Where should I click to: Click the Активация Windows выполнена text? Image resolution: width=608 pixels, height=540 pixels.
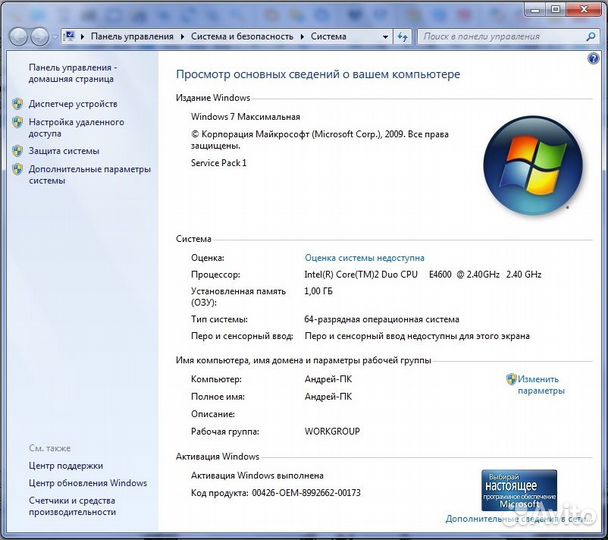(x=257, y=476)
